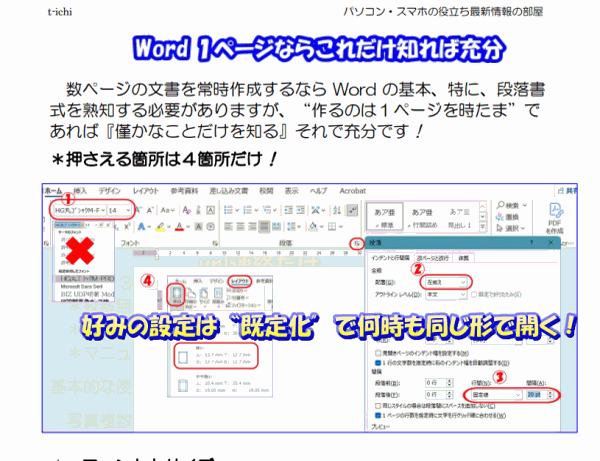The width and height of the screenshot is (600, 461).
Task: Click the clear formatting icon
Action: tap(186, 210)
